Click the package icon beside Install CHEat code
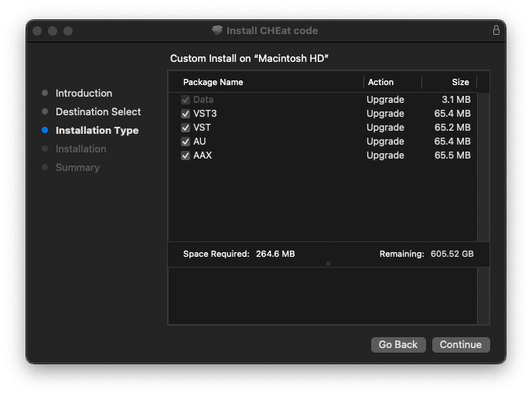 pos(217,30)
